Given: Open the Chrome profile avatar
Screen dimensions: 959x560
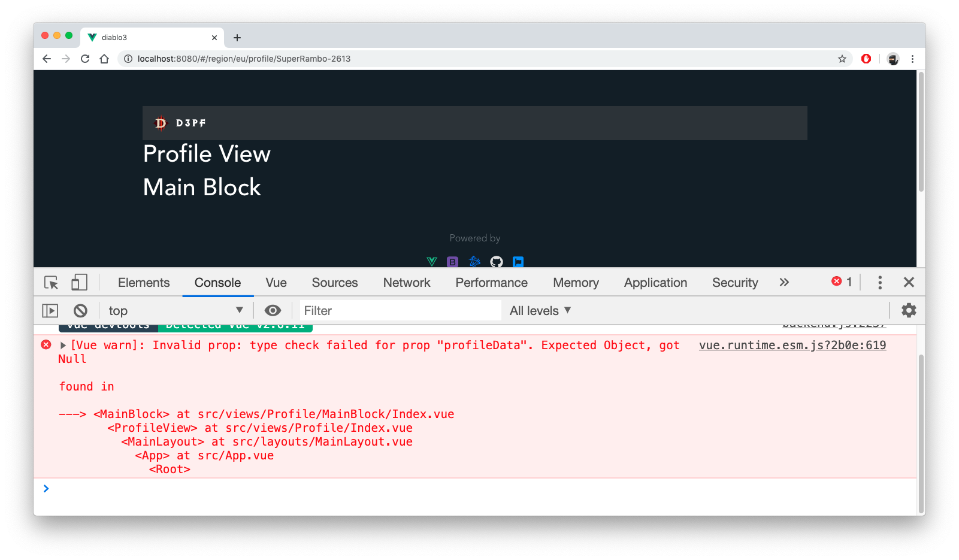Looking at the screenshot, I should pos(893,59).
